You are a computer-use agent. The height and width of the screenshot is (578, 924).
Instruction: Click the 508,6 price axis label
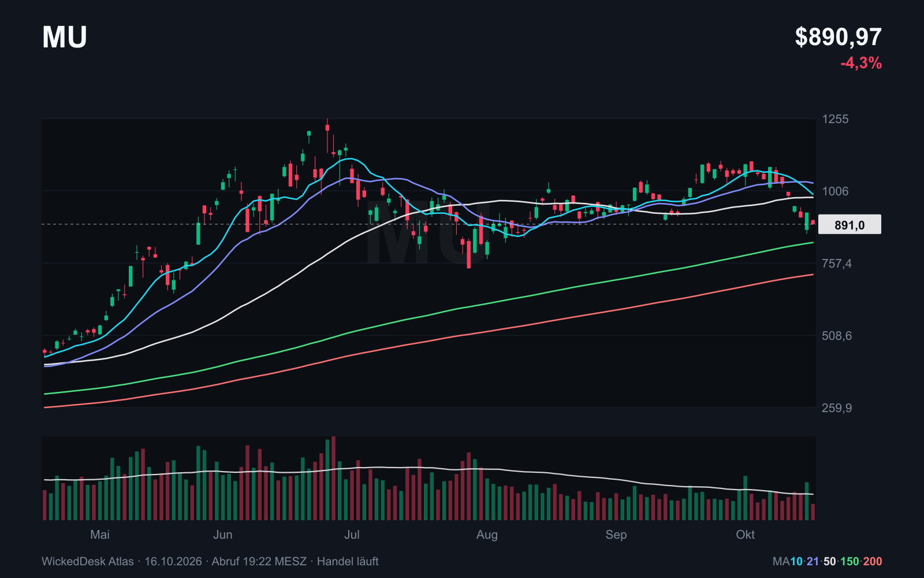coord(836,336)
